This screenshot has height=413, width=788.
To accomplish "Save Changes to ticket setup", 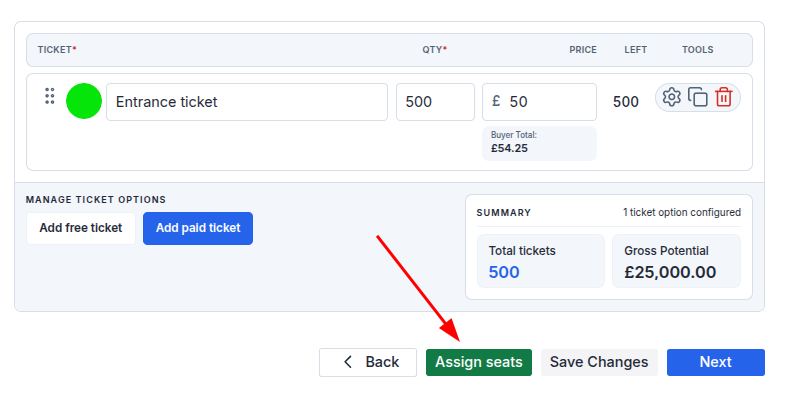I will (x=599, y=362).
